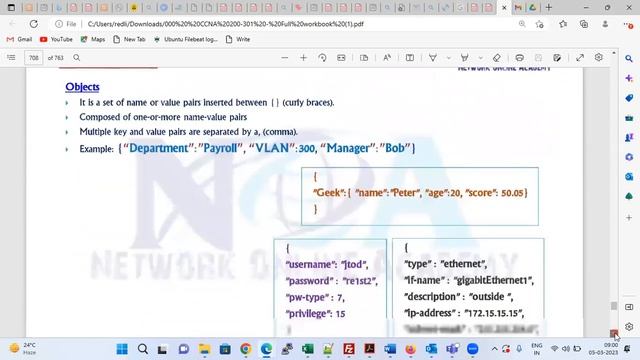
Task: Zoom out the PDF with minus icon
Action: pos(284,58)
